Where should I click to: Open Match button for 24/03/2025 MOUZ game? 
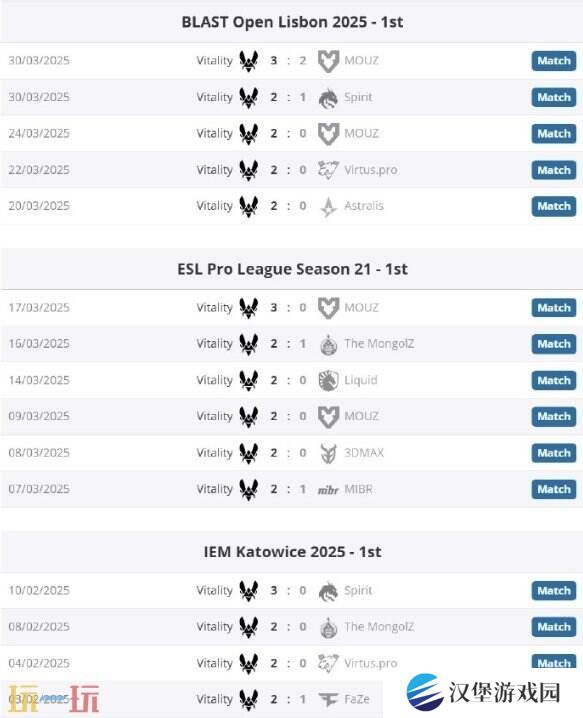pyautogui.click(x=554, y=134)
